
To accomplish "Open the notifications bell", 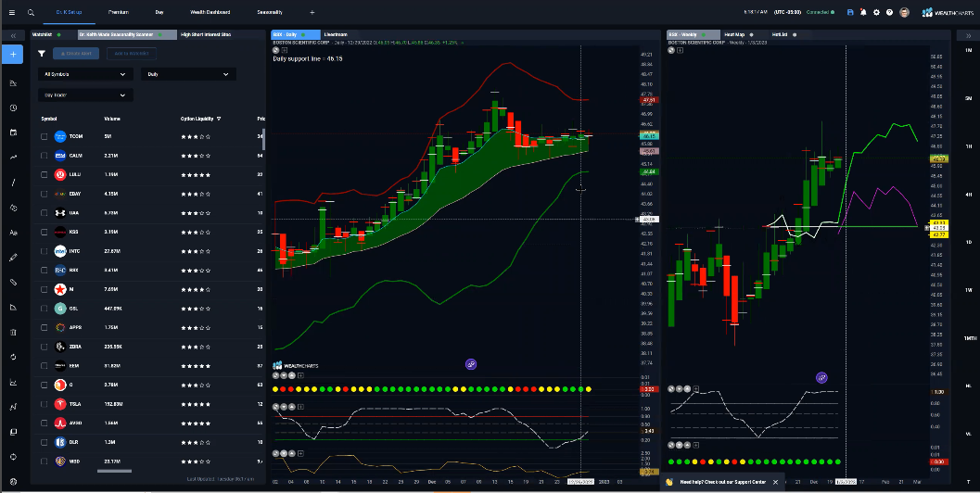I will 863,12.
